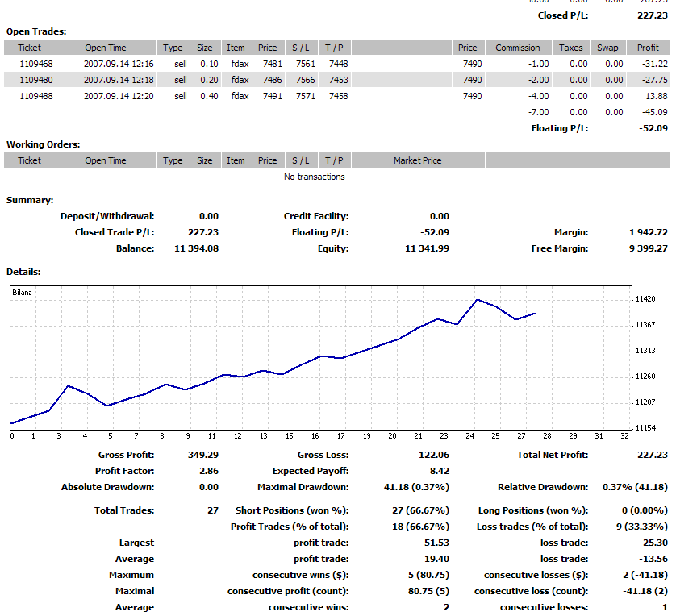Viewport: 676px width, 616px height.
Task: Click the 11420 label on the chart axis
Action: pyautogui.click(x=645, y=299)
